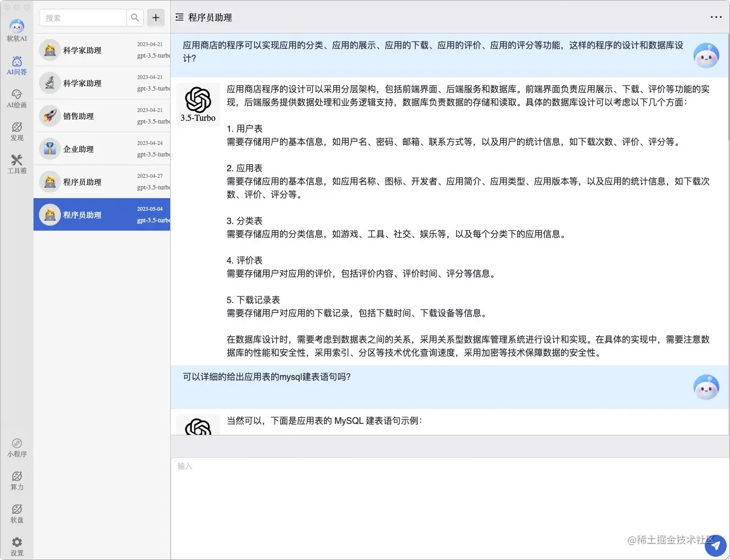
Task: Open the 发现 compass icon
Action: pyautogui.click(x=17, y=132)
